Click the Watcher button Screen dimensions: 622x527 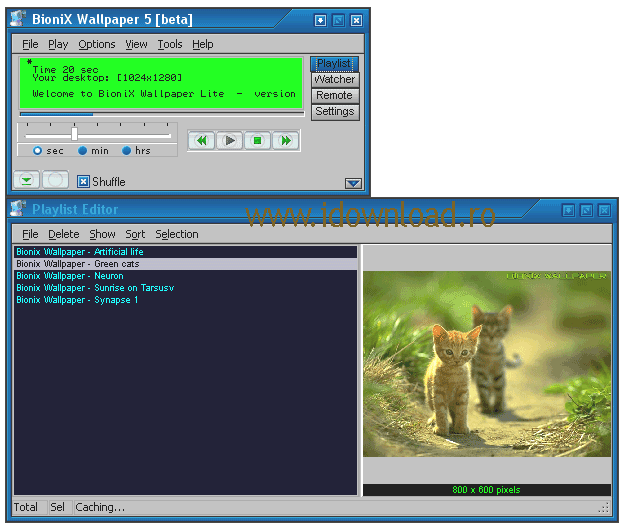pyautogui.click(x=335, y=79)
